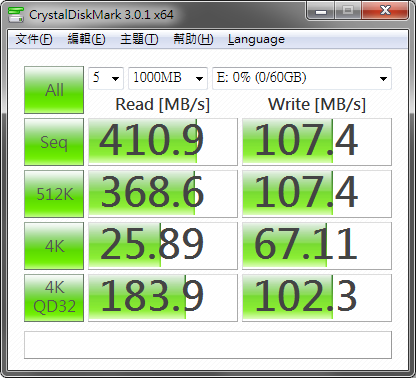Run all benchmarks with All button

[x=54, y=90]
